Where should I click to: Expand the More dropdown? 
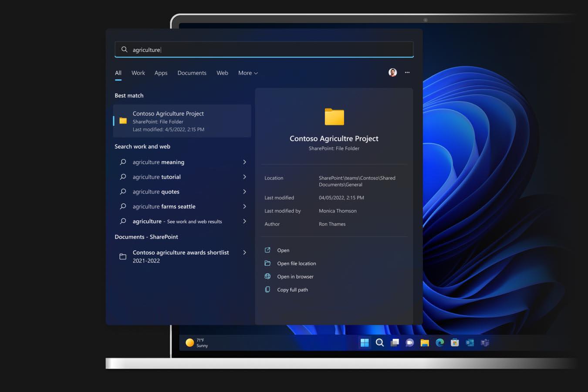click(248, 73)
